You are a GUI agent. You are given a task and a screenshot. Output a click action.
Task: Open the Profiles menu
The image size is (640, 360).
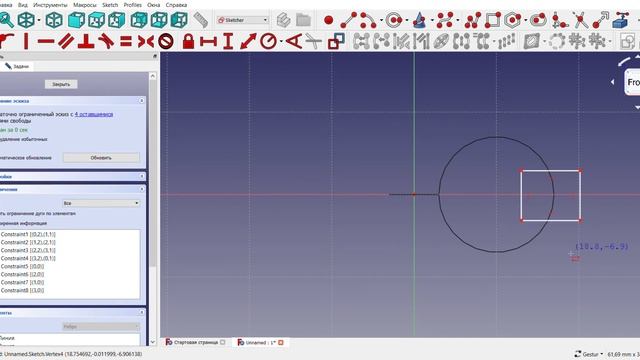132,5
